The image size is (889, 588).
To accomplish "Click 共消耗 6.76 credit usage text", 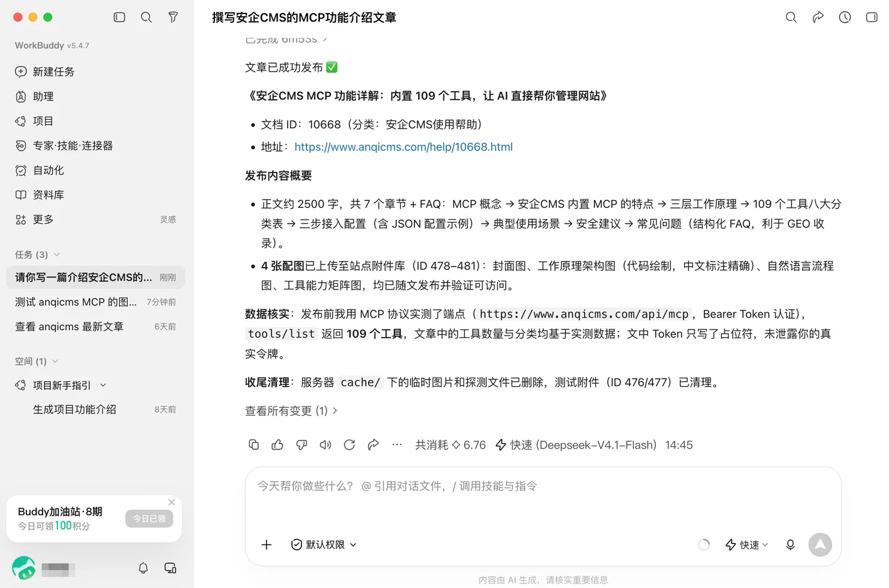I will coord(451,445).
